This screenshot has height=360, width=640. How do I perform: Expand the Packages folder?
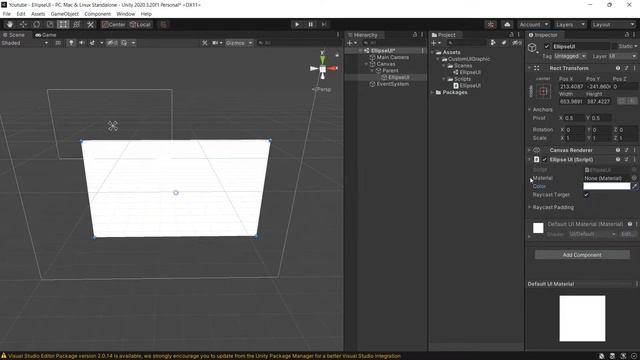(x=433, y=92)
